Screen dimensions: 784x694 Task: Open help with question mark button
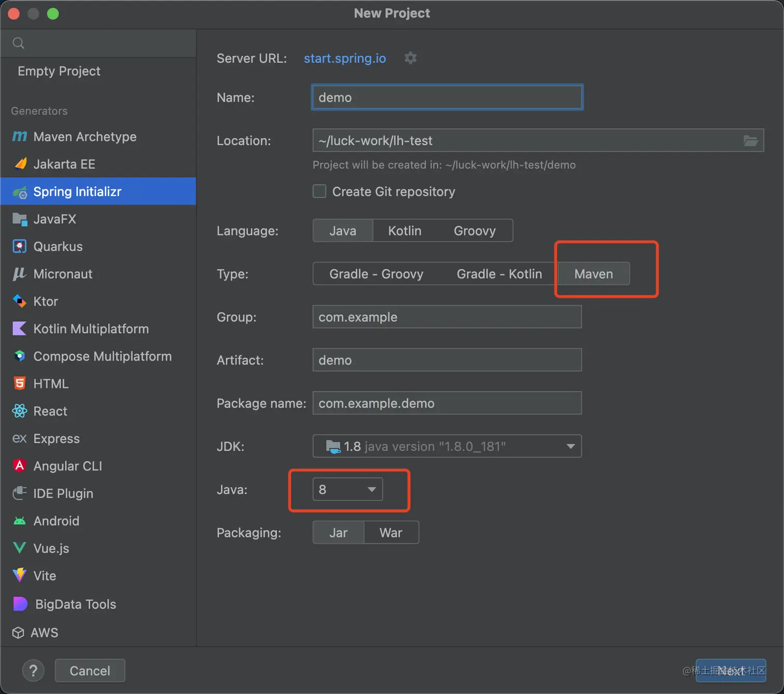pos(33,671)
